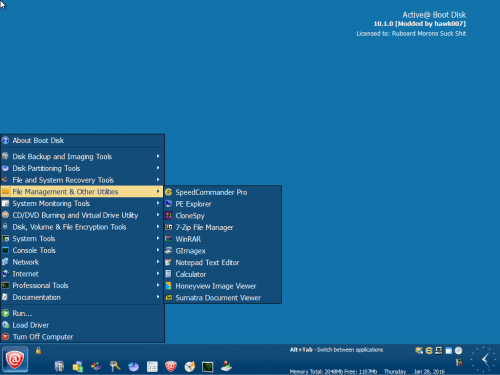This screenshot has width=500, height=375.
Task: Launch the white grid disk editor icon
Action: (x=152, y=366)
